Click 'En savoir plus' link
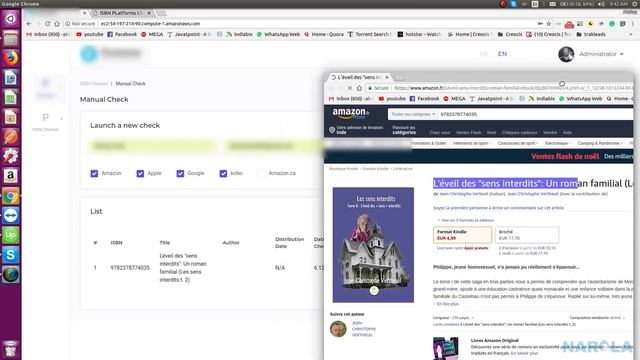The height and width of the screenshot is (360, 640). click(524, 353)
